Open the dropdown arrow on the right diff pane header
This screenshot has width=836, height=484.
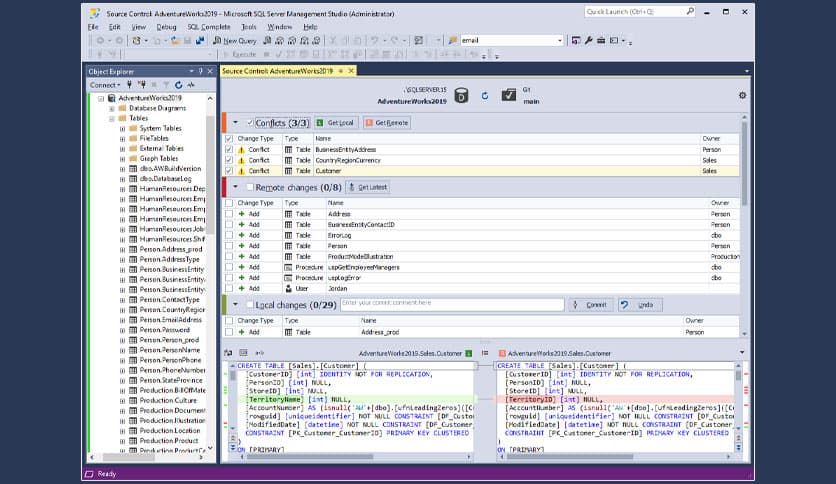coord(742,352)
